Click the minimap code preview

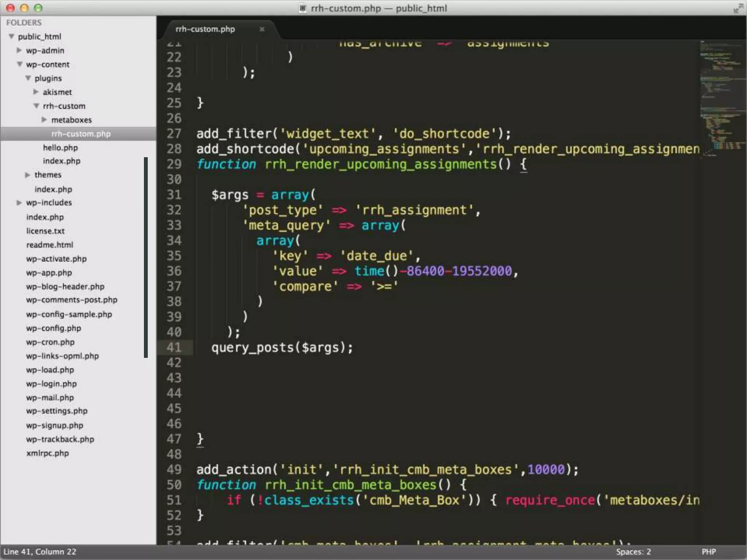coord(722,95)
